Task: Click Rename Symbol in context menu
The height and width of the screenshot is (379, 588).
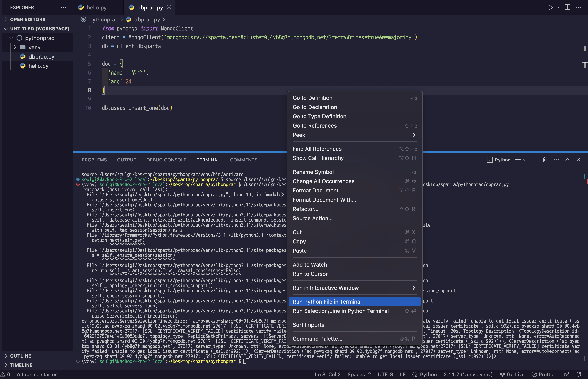Action: [x=355, y=172]
